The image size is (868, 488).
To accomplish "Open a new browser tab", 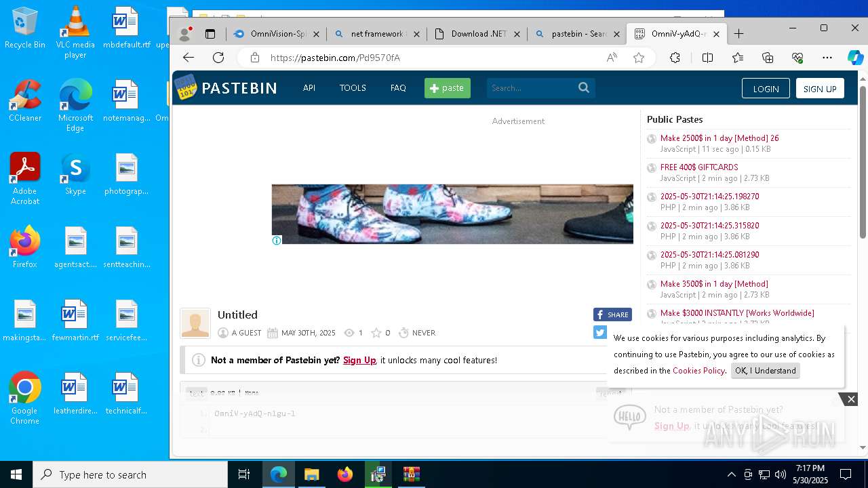I will click(739, 33).
